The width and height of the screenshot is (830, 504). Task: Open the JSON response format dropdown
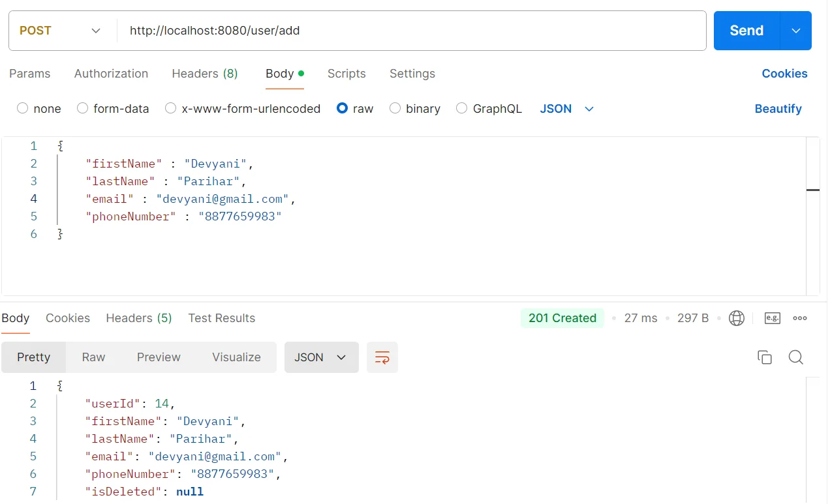[x=321, y=357]
